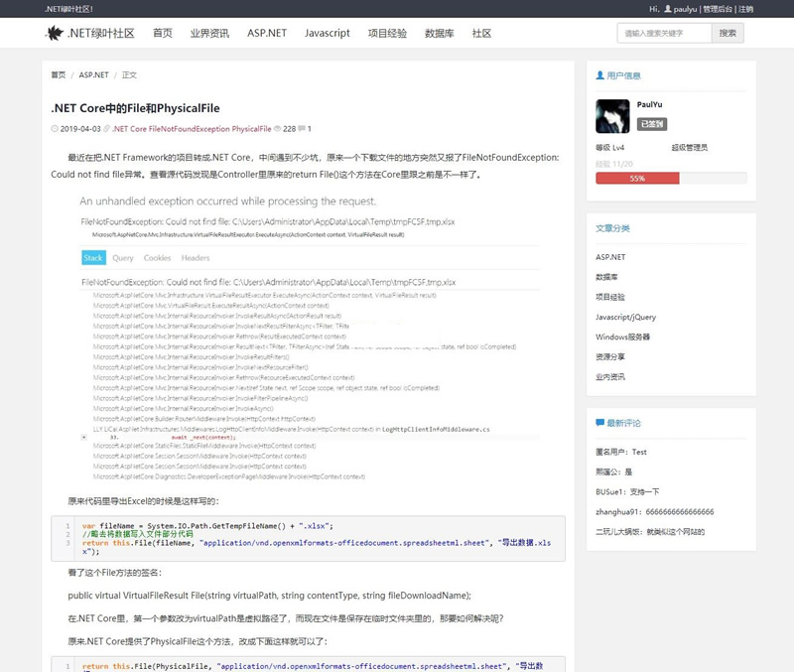Viewport: 794px width, 672px height.
Task: Open the Windows服务器 category
Action: click(623, 336)
